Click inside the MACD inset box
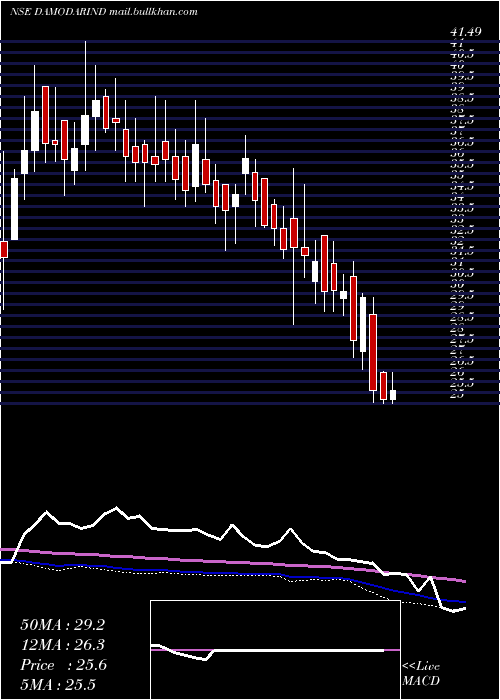Viewport: 500px width, 700px height. [275, 650]
